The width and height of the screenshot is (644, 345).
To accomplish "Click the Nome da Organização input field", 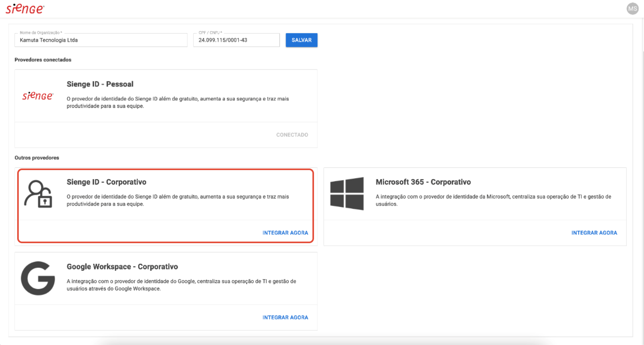I will (101, 40).
